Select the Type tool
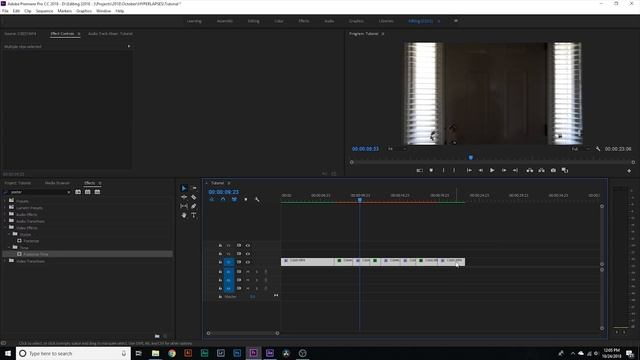This screenshot has width=640, height=360. pos(194,215)
